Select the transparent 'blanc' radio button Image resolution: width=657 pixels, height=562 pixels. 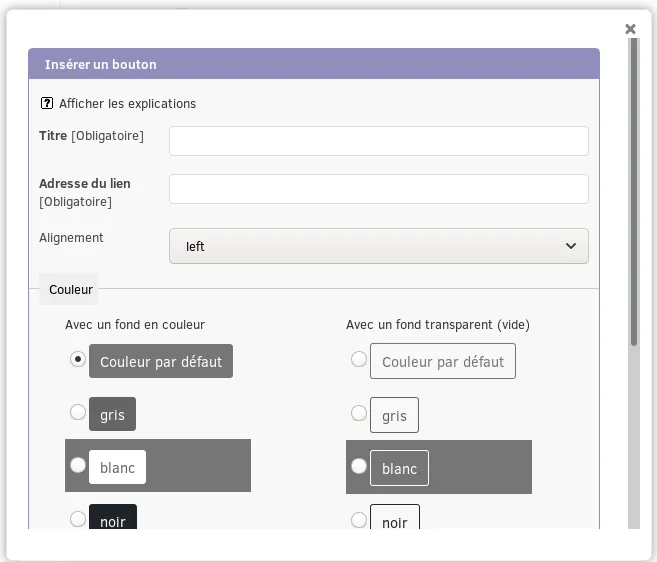click(359, 466)
